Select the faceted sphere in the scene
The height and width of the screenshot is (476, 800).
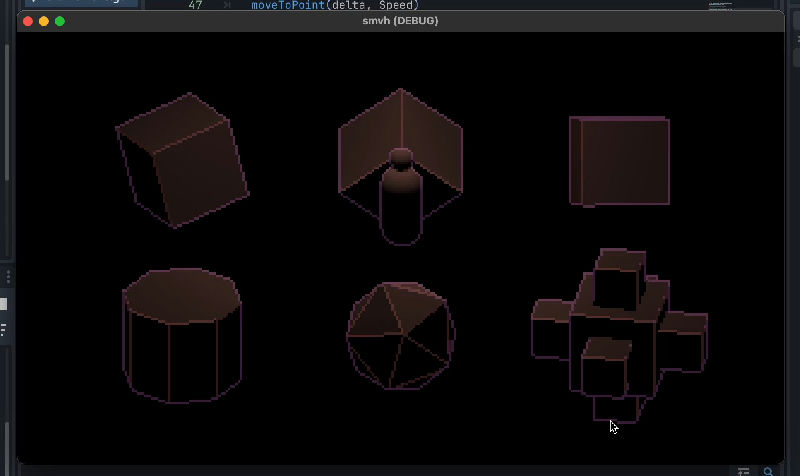click(400, 335)
